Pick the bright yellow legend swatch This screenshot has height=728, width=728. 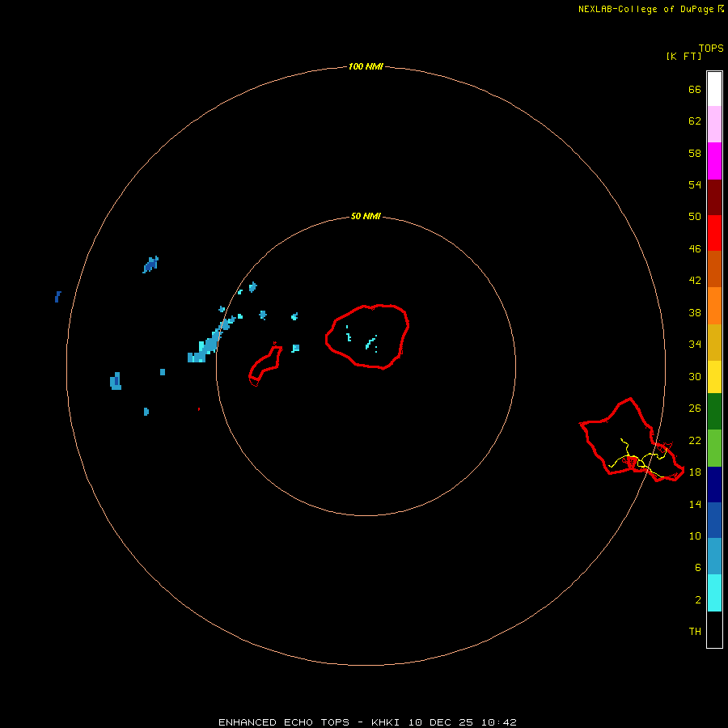pyautogui.click(x=714, y=376)
